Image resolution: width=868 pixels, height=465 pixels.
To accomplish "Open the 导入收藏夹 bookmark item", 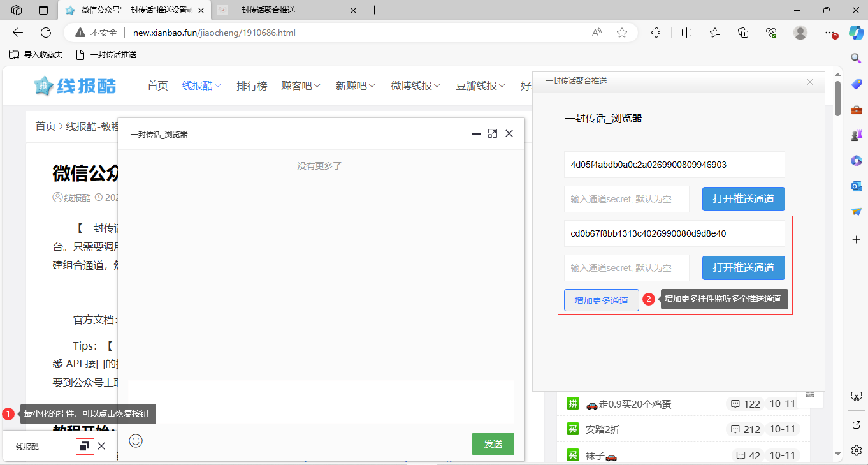I will pyautogui.click(x=36, y=55).
